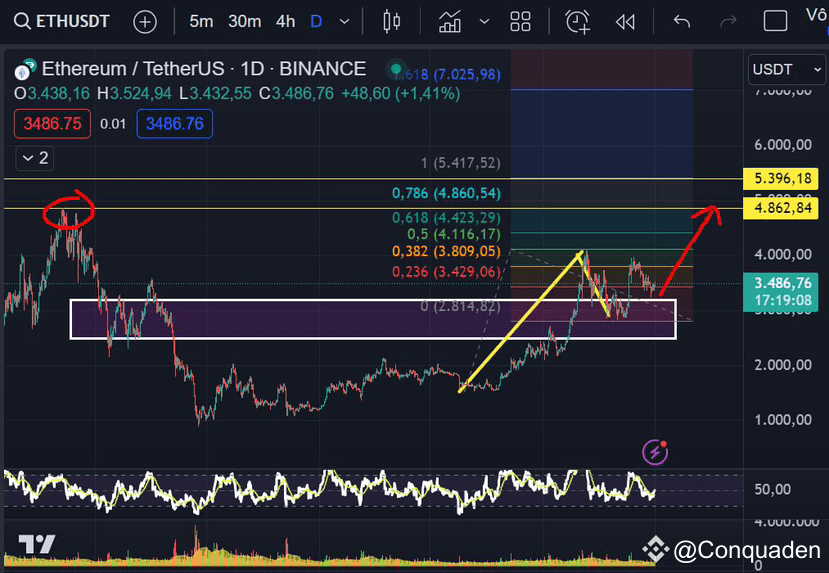Click the purple lightning bolt icon
This screenshot has height=573, width=829.
655,452
